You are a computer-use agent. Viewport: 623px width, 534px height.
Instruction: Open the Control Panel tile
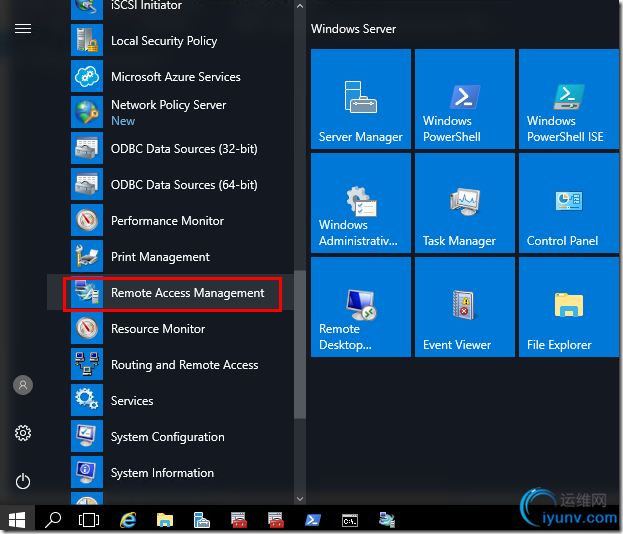click(x=569, y=203)
